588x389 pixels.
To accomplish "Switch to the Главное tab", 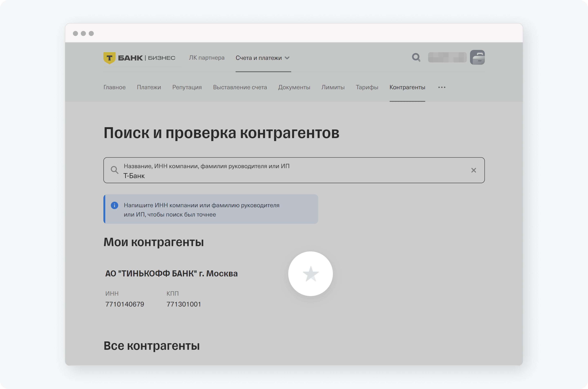I will click(115, 87).
